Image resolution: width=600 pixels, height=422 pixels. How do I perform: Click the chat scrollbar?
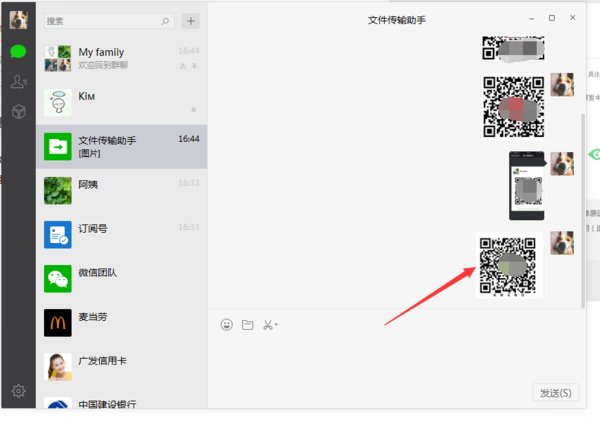583,210
